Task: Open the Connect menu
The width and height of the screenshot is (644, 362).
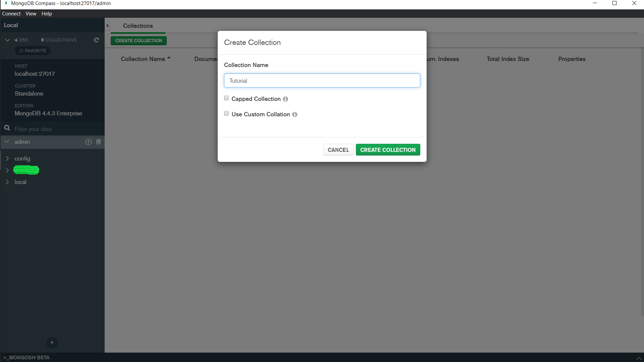Action: coord(11,13)
